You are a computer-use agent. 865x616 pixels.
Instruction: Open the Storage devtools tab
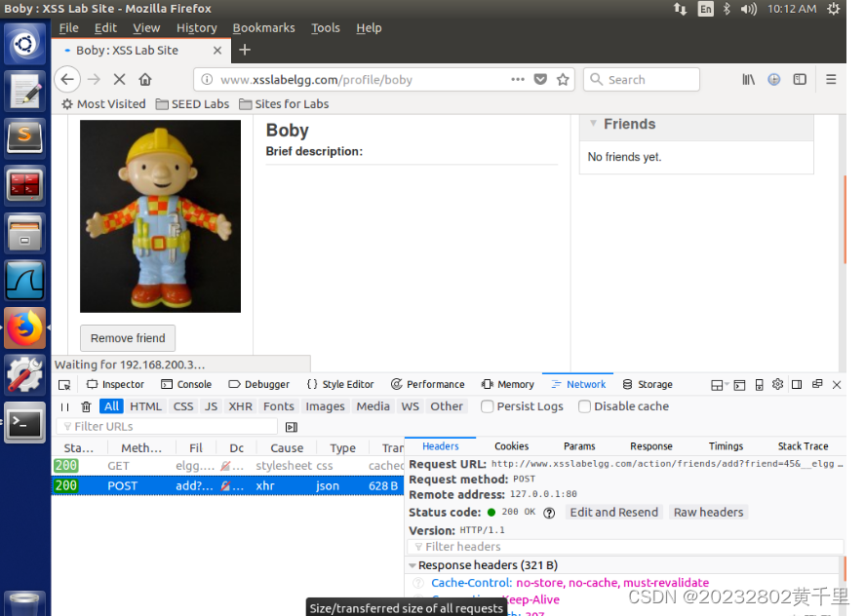tap(648, 384)
